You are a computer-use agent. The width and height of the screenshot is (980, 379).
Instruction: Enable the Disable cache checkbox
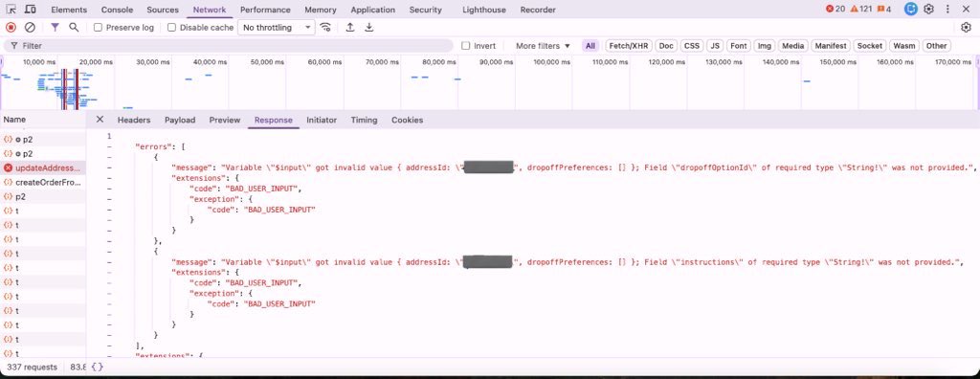pyautogui.click(x=171, y=28)
